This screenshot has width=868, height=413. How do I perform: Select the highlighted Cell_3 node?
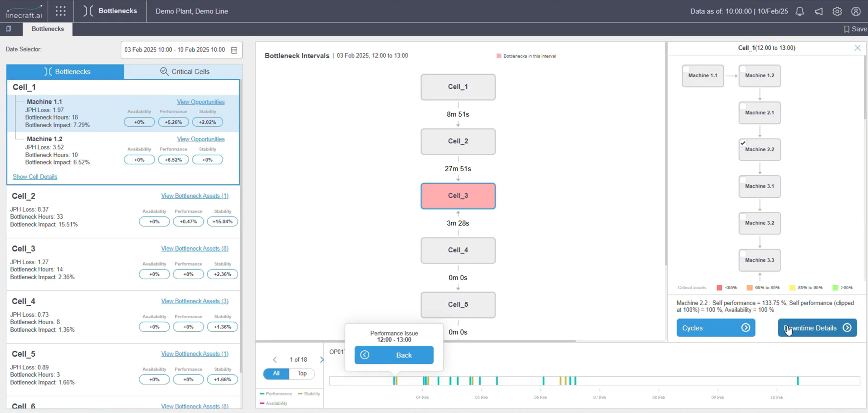(458, 196)
